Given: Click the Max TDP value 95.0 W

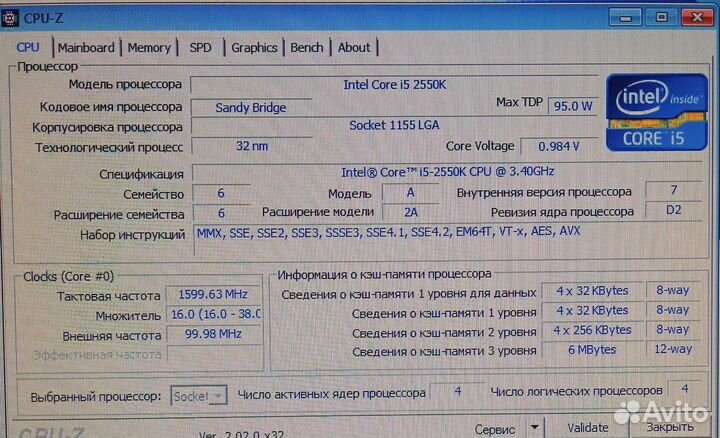Looking at the screenshot, I should (x=573, y=106).
